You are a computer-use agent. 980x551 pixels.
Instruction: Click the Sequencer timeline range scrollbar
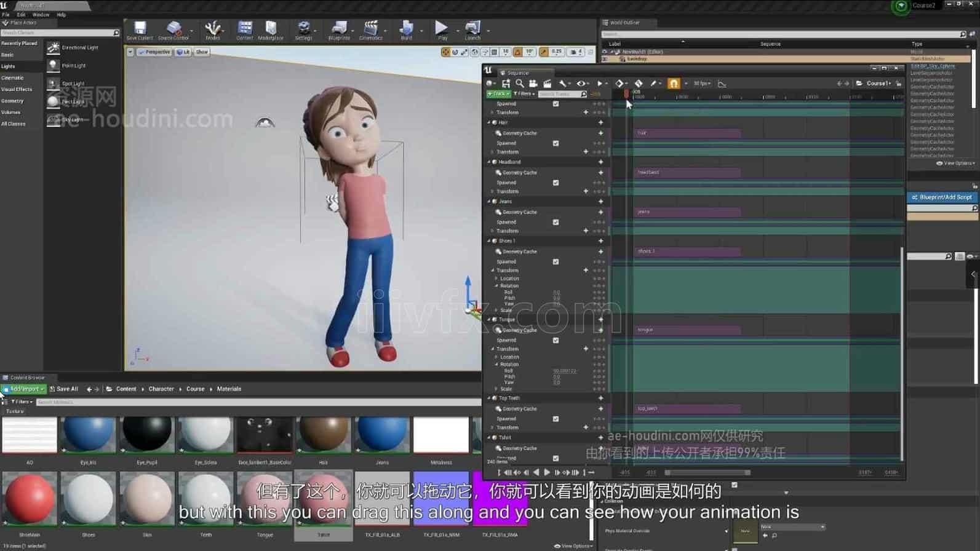tap(707, 473)
